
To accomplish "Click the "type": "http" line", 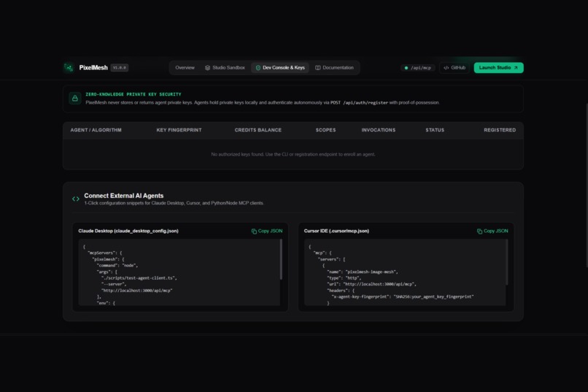I will click(344, 278).
